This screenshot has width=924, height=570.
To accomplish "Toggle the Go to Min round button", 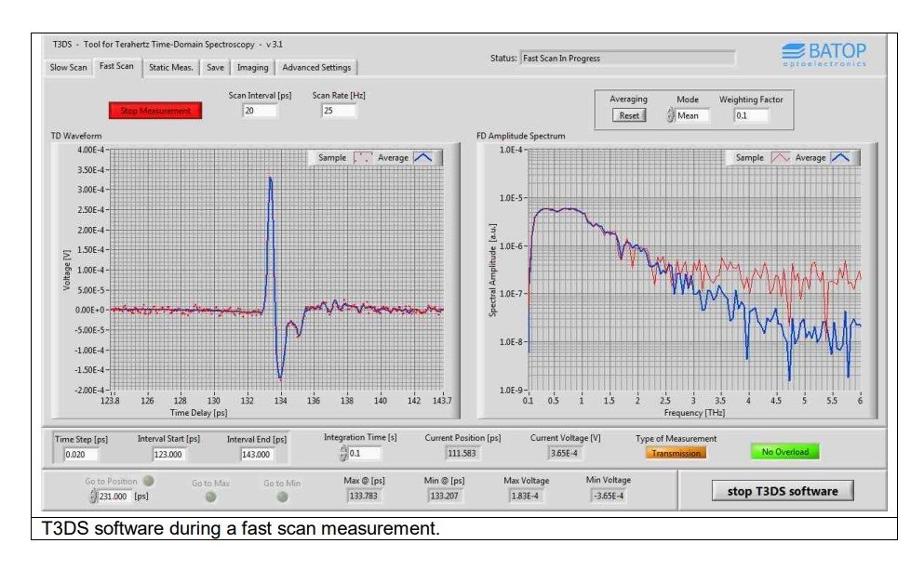I will (x=282, y=497).
